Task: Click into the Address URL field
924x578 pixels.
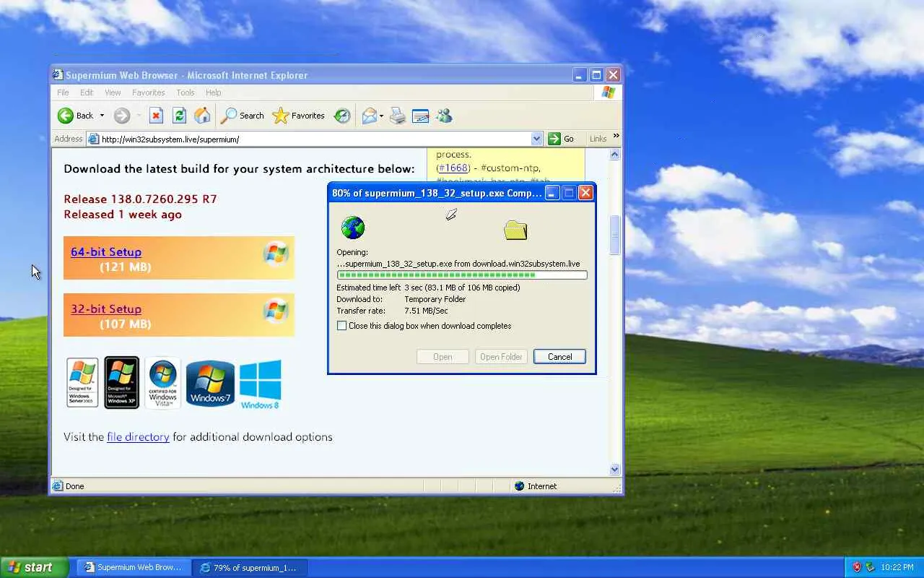Action: coord(315,139)
